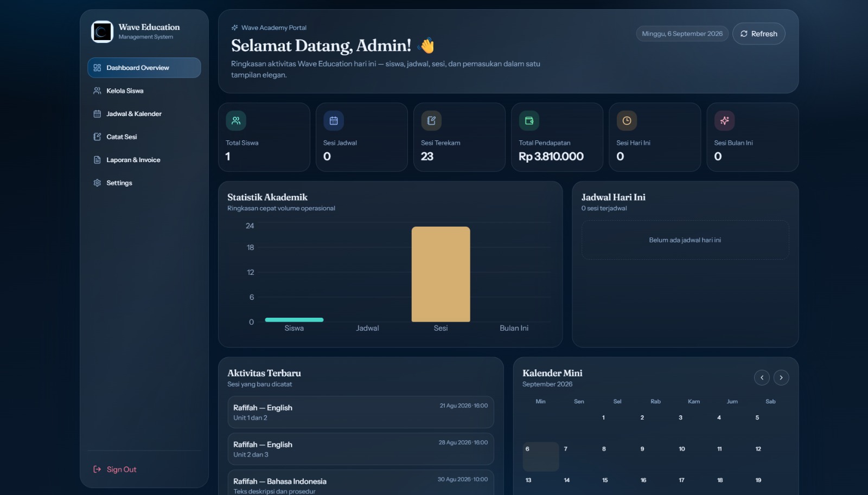
Task: Click the Jadwal & Kalender calendar icon
Action: click(x=97, y=114)
